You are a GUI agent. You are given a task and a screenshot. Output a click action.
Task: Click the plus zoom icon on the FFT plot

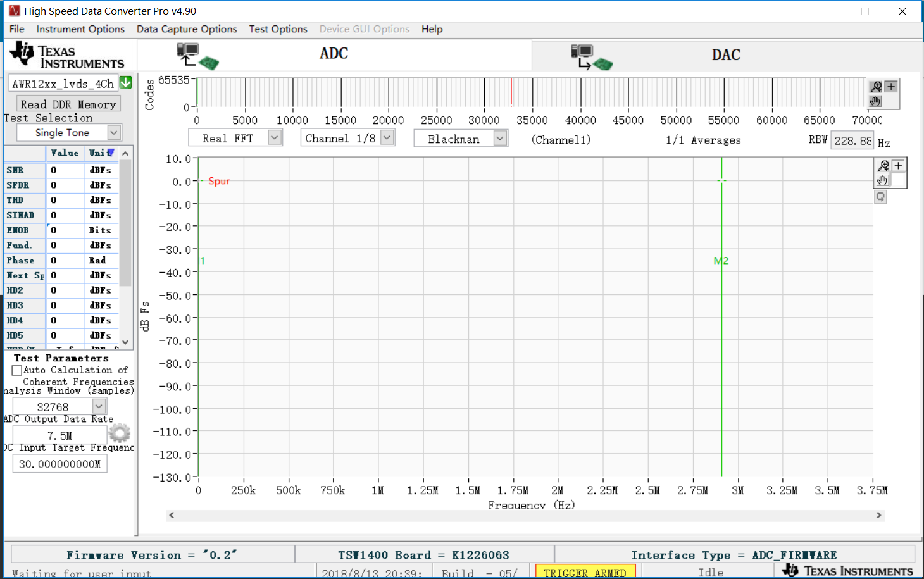898,165
